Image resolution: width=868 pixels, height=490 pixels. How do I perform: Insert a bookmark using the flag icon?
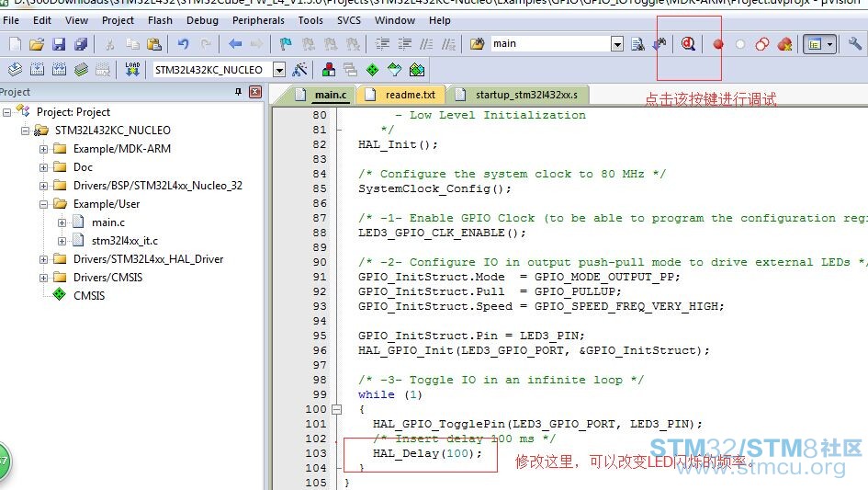[286, 44]
